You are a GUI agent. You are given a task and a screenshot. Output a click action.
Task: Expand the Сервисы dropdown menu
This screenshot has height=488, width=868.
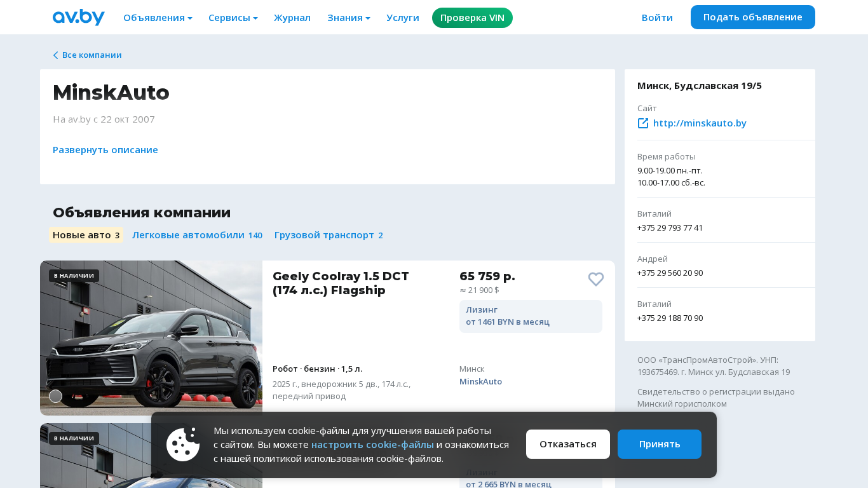tap(233, 18)
